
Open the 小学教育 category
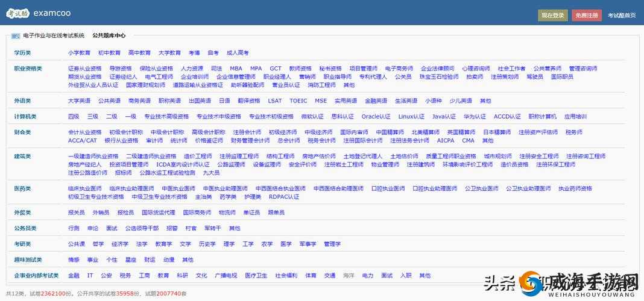79,53
